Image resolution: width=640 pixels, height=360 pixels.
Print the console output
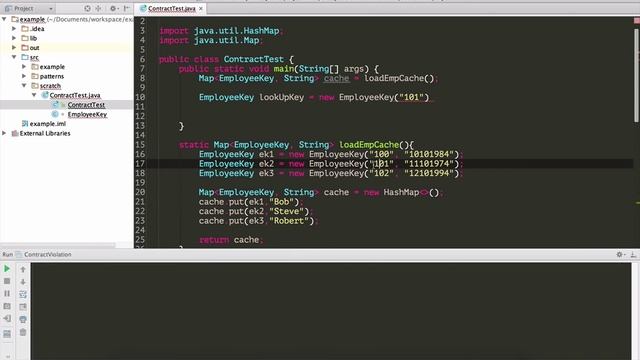[x=23, y=319]
